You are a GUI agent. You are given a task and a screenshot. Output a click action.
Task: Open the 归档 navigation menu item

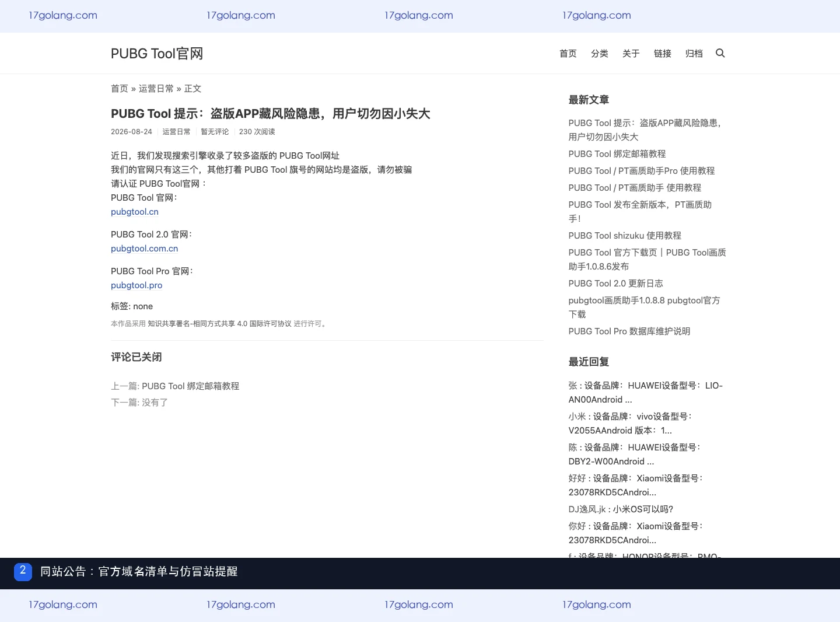pyautogui.click(x=694, y=54)
